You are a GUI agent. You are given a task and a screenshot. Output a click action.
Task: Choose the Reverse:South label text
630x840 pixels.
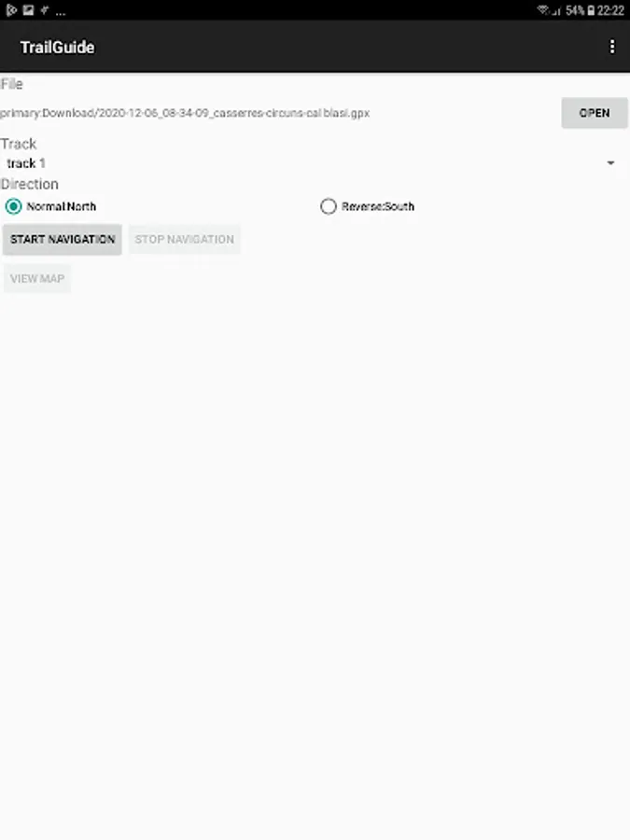click(x=378, y=206)
